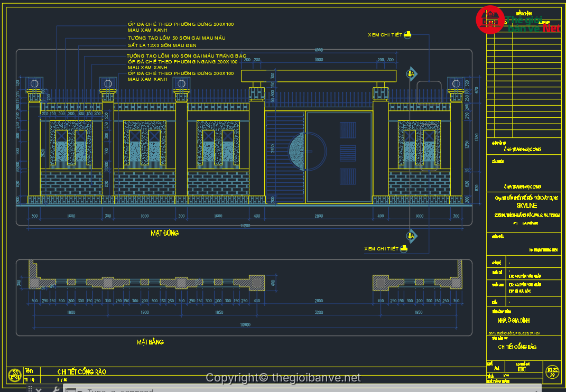Click the red house logo watermark
The width and height of the screenshot is (566, 392).
pyautogui.click(x=490, y=20)
